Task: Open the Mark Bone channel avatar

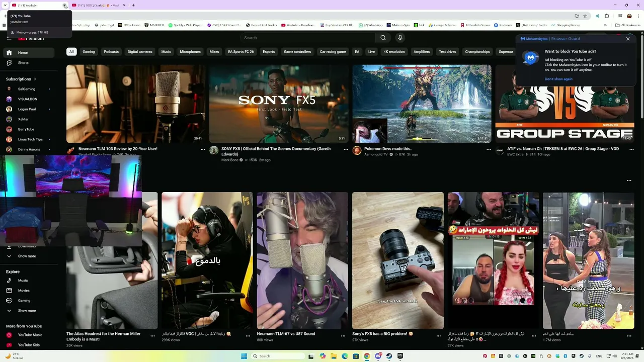Action: [214, 150]
